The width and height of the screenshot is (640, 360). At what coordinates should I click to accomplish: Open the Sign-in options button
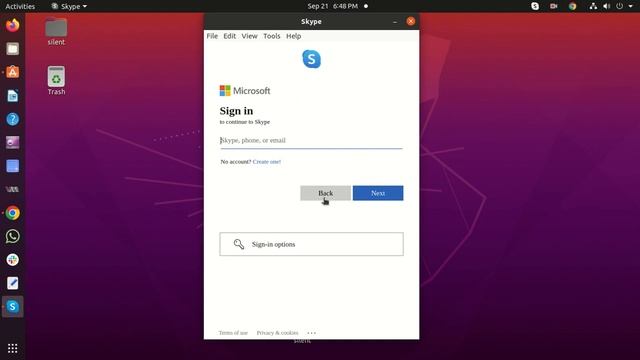point(311,244)
